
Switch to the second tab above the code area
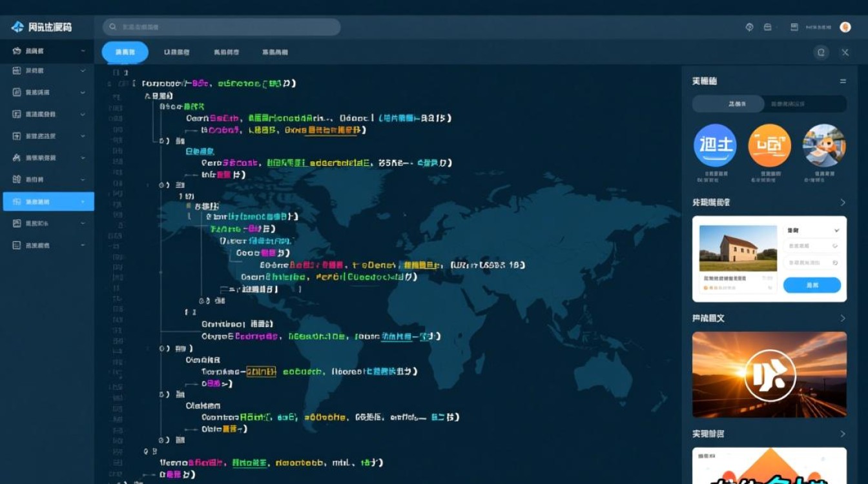click(x=176, y=52)
